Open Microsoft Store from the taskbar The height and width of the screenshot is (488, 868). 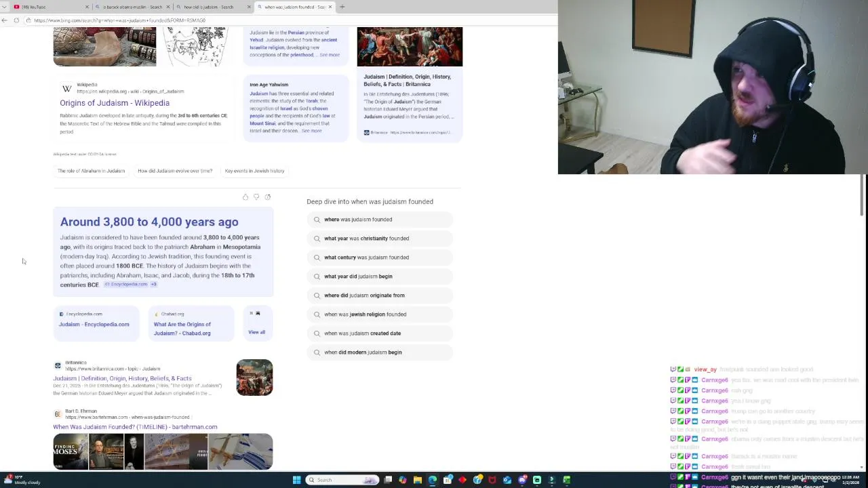click(448, 480)
